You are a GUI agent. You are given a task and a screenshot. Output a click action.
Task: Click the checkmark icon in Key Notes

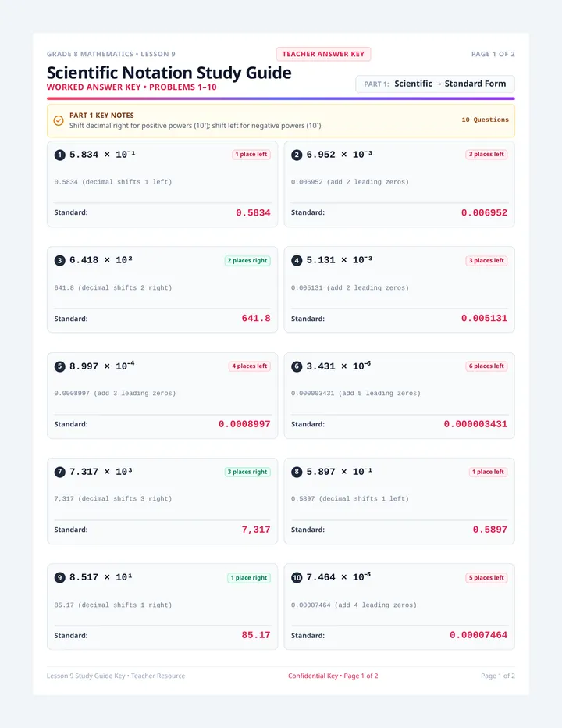[59, 121]
